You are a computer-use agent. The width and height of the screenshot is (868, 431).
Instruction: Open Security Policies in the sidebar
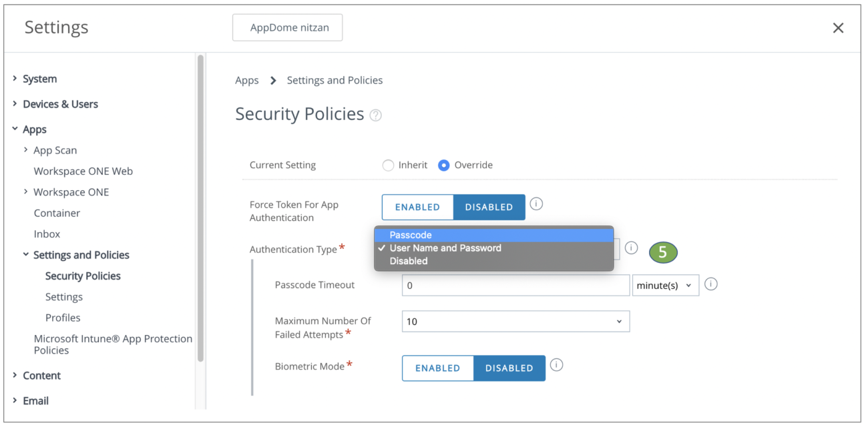tap(82, 276)
